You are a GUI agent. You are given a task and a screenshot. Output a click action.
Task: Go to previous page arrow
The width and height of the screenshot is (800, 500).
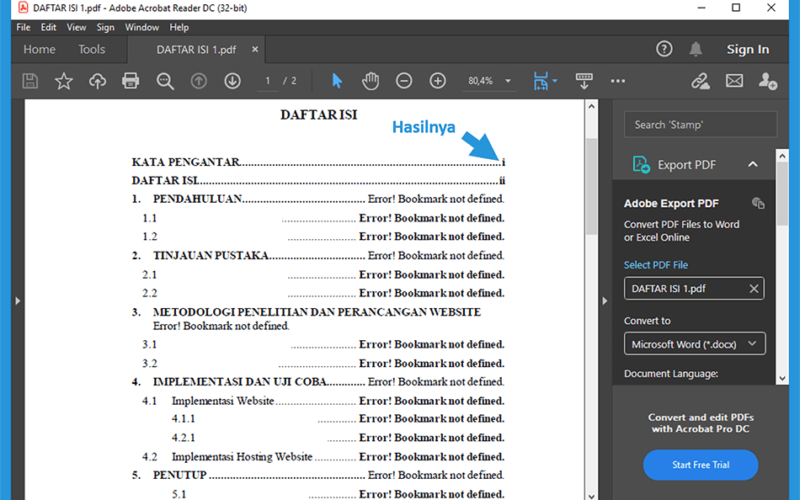(x=198, y=81)
